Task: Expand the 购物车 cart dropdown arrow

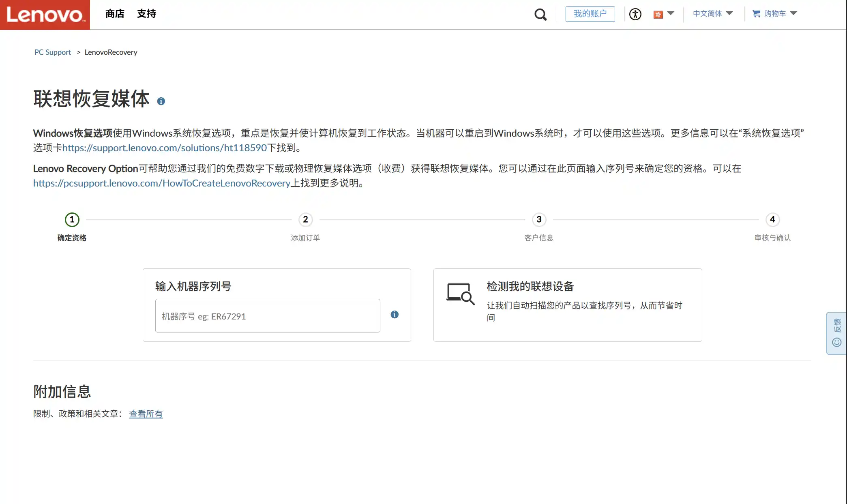Action: click(793, 13)
